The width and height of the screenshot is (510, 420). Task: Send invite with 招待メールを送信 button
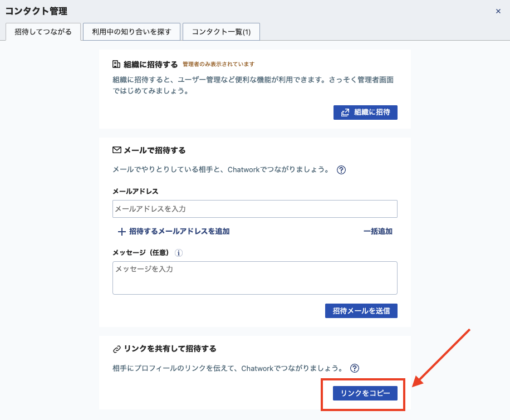click(361, 311)
